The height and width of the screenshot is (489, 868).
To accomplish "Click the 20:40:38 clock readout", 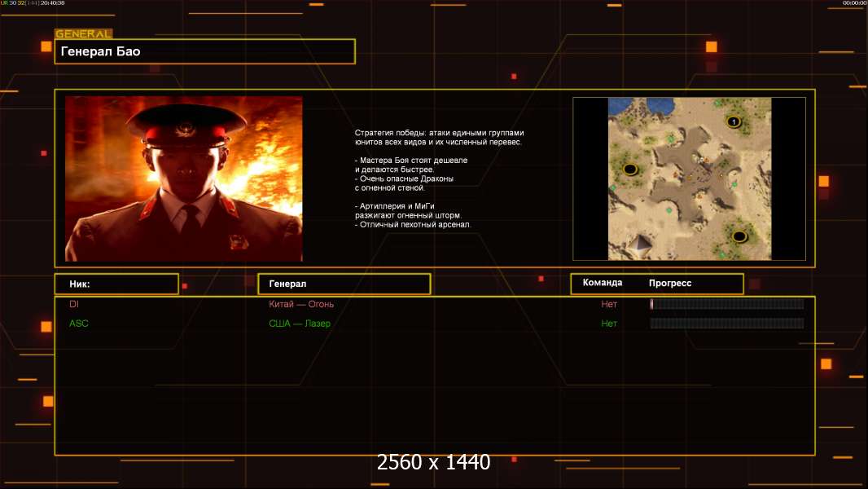I will click(x=53, y=3).
